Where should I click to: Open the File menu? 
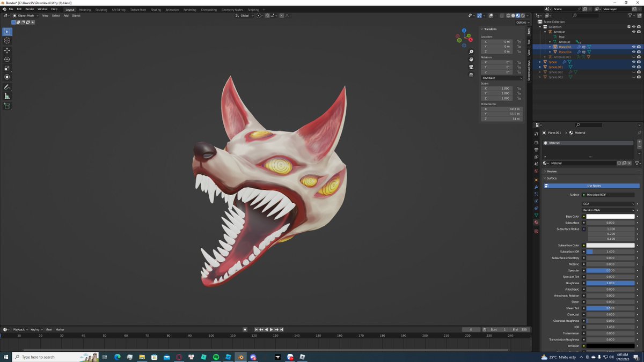pos(11,9)
